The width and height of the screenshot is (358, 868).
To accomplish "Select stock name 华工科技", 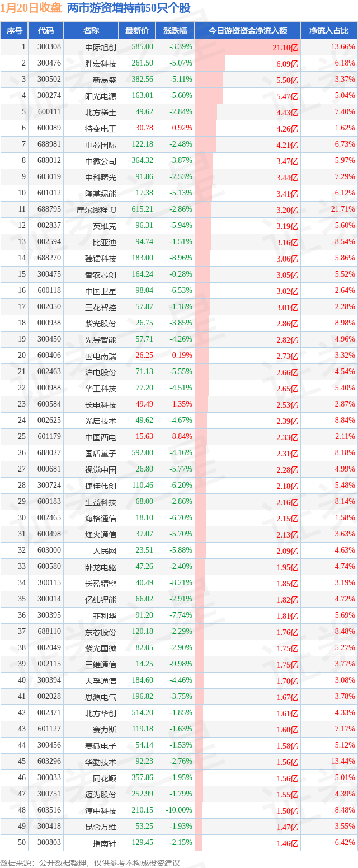I will click(101, 389).
